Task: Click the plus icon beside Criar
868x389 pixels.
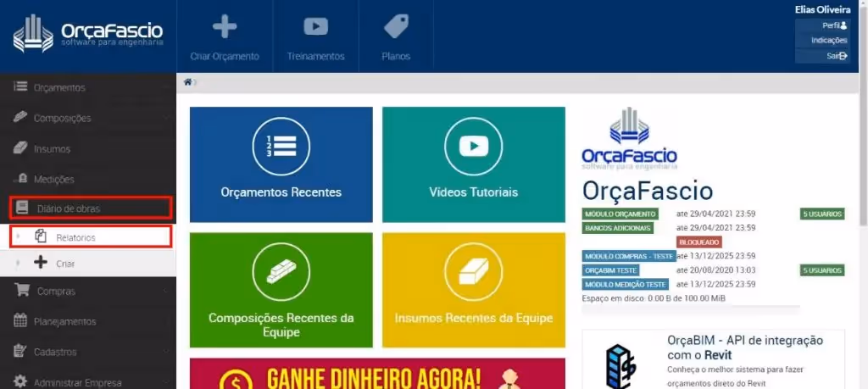Action: [41, 262]
